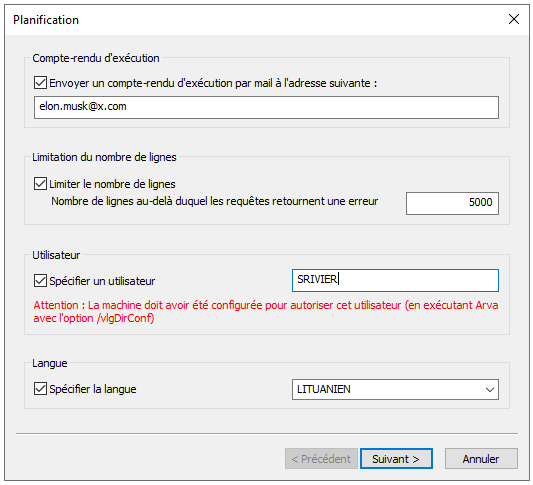
Task: Focus the elon.musk@x.com email address field
Action: [x=266, y=107]
